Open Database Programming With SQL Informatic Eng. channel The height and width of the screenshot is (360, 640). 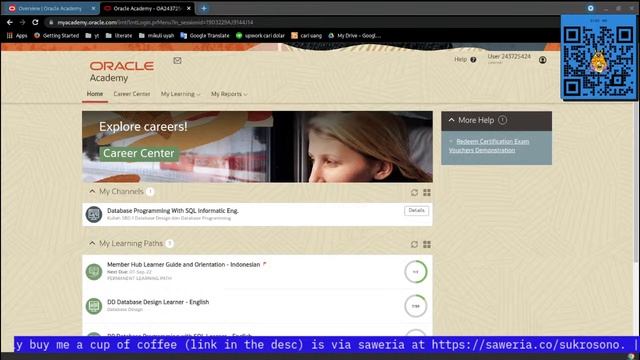[x=173, y=211]
